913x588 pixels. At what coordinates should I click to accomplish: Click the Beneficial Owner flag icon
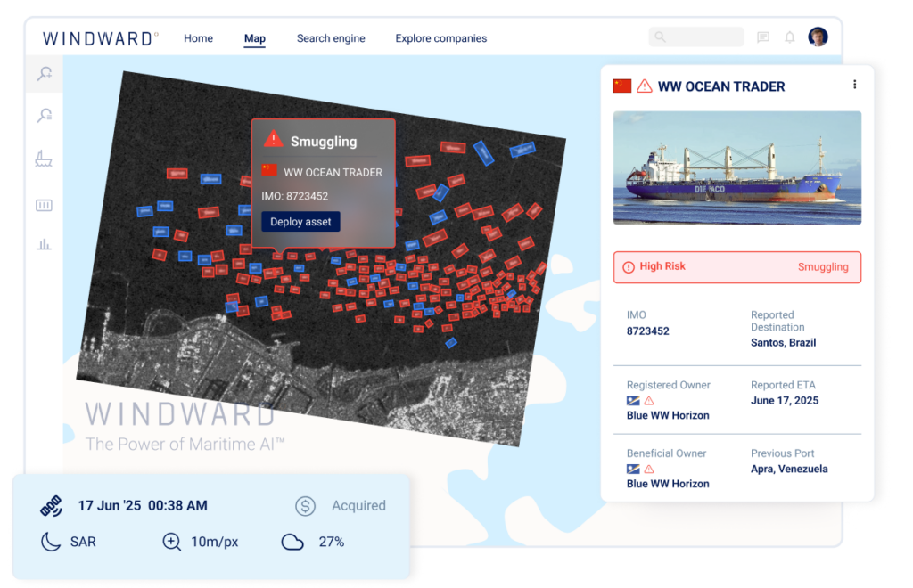click(x=633, y=469)
